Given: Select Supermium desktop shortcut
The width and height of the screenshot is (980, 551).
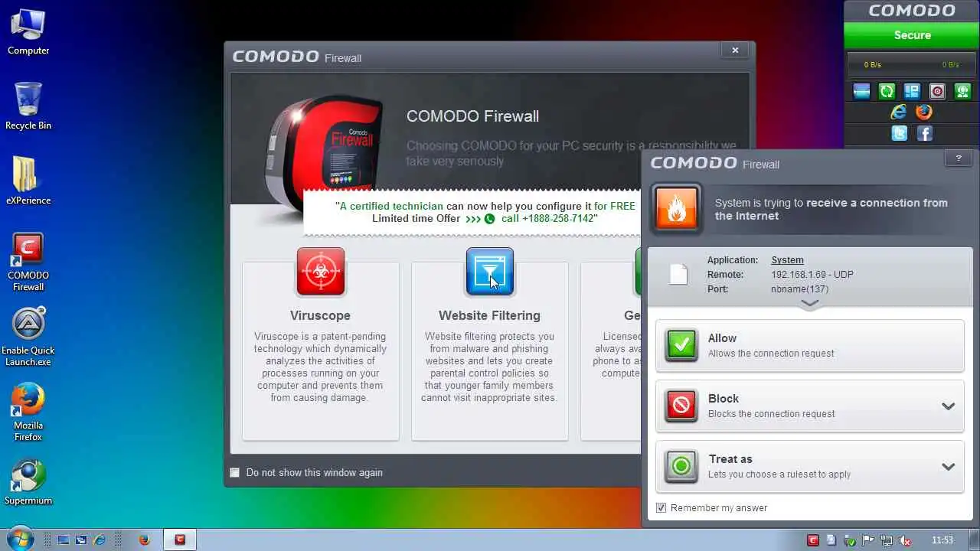Looking at the screenshot, I should [x=28, y=482].
